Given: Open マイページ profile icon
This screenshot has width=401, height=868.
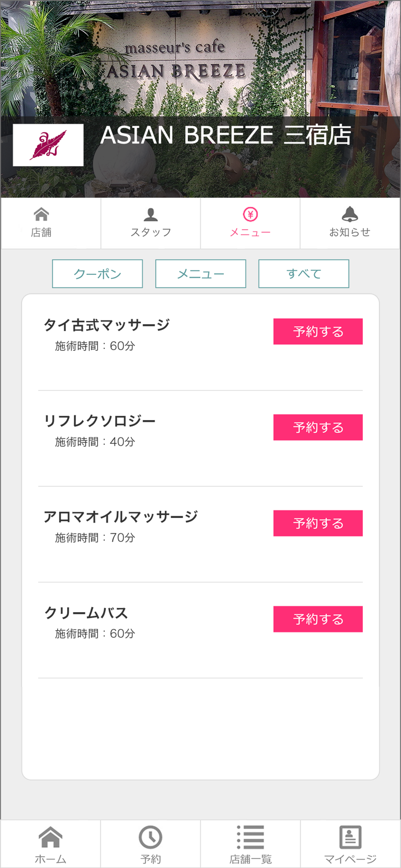Looking at the screenshot, I should point(350,837).
